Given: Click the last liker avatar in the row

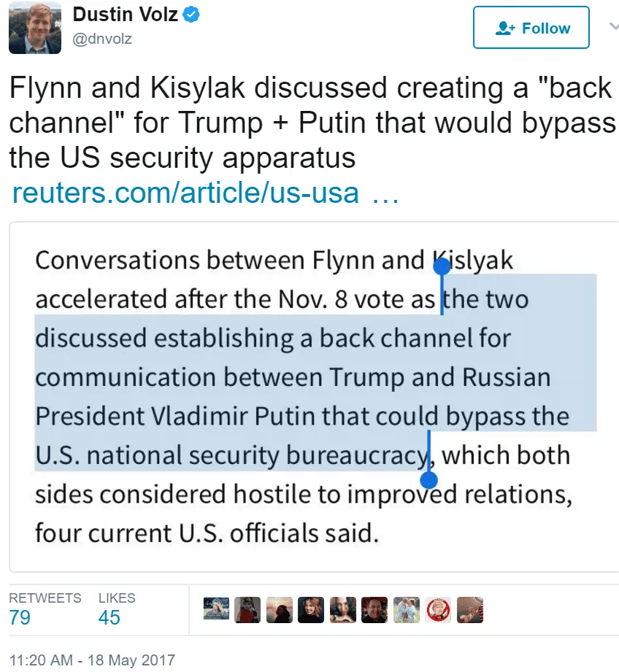Looking at the screenshot, I should tap(470, 610).
